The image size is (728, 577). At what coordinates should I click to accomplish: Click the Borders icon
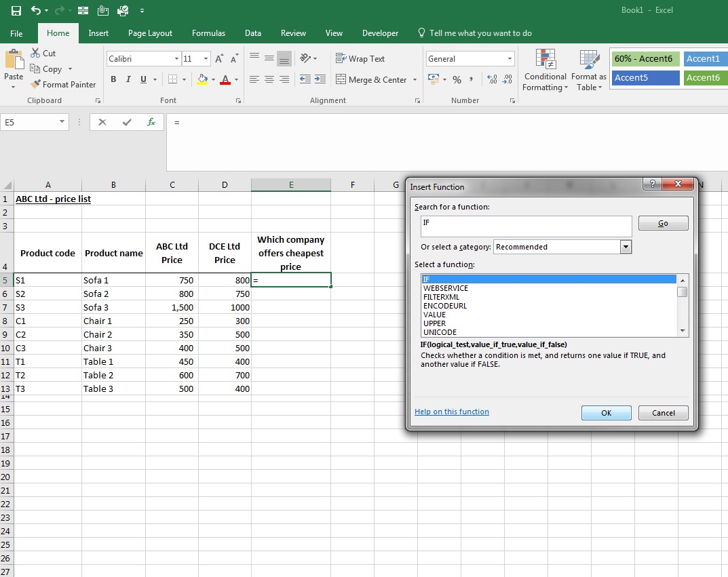pyautogui.click(x=173, y=79)
